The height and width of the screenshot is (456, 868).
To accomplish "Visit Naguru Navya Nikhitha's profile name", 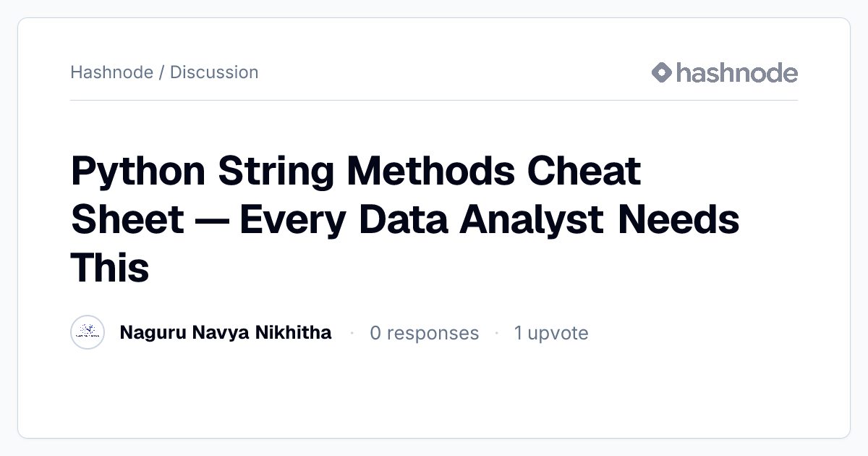I will (x=226, y=333).
